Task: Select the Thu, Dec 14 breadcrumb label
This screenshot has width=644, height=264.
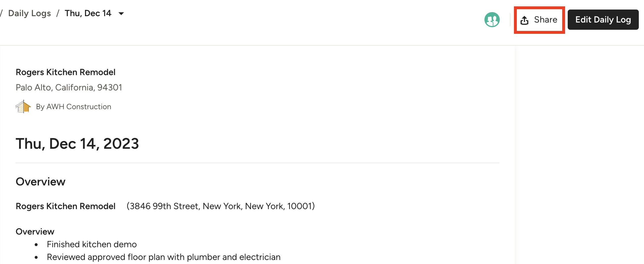Action: (x=88, y=13)
